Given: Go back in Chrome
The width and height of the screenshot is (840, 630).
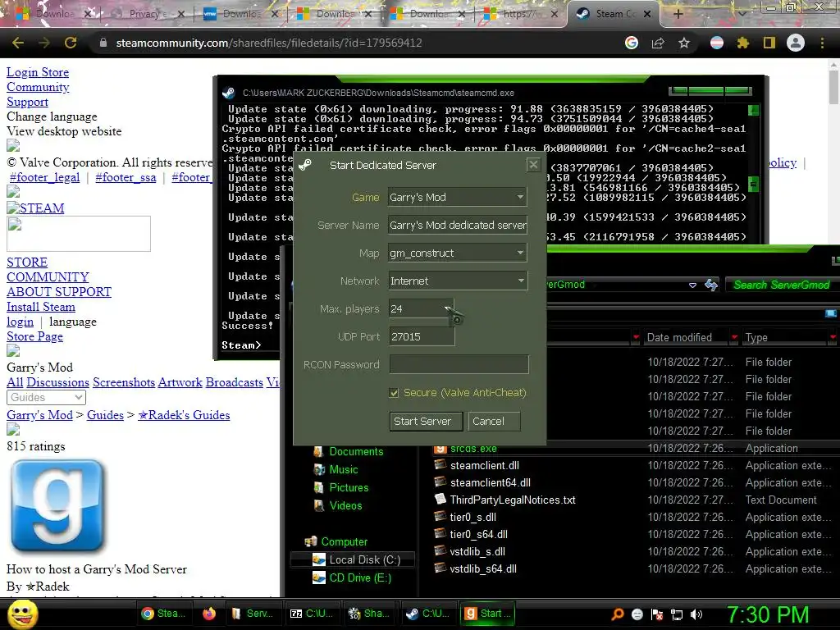Looking at the screenshot, I should [18, 43].
